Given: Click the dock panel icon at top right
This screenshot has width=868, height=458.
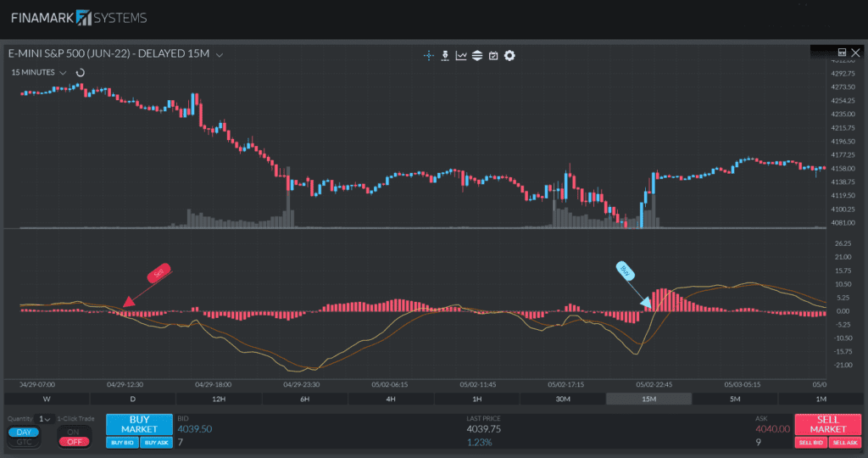Looking at the screenshot, I should [x=842, y=53].
